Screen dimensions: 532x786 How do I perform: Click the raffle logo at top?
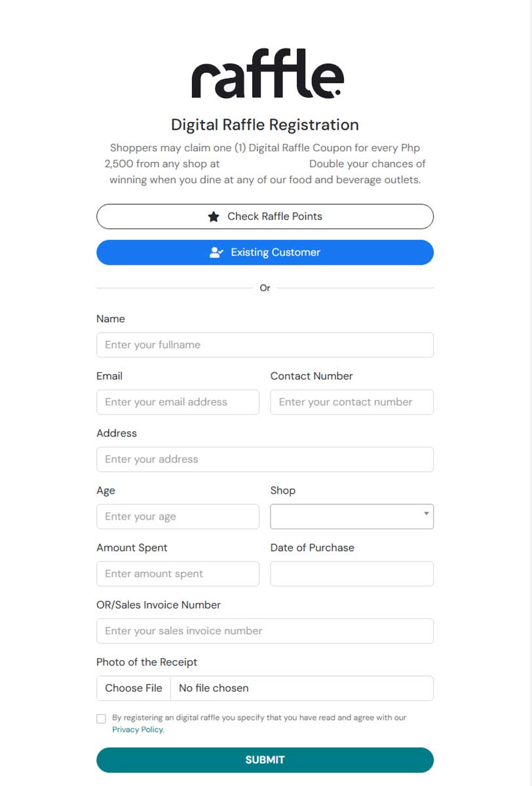click(x=267, y=73)
